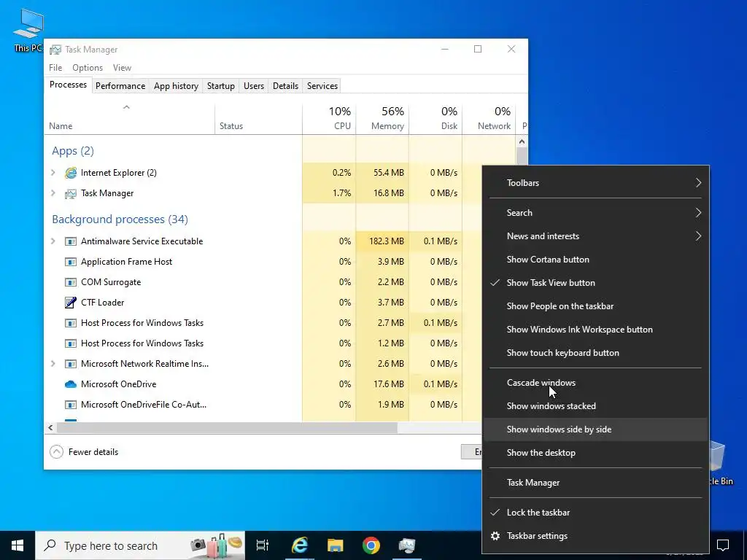Launch Google Chrome from the taskbar
This screenshot has height=560, width=747.
coord(371,545)
